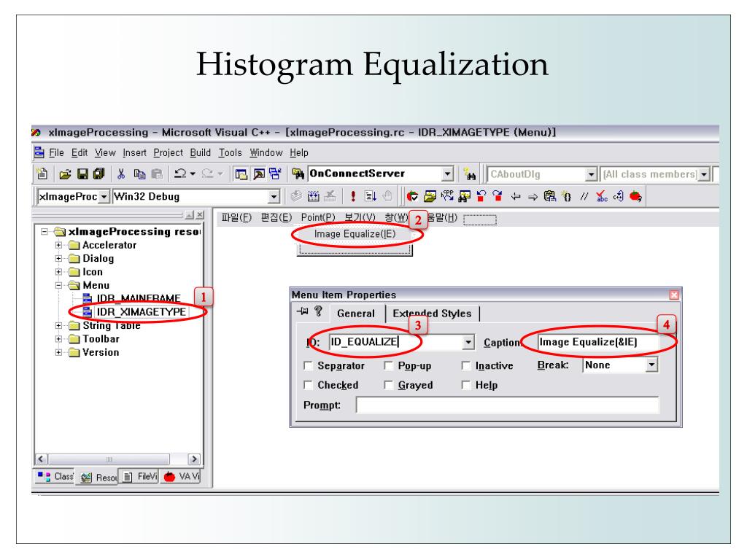Enable the Help checkbox
The height and width of the screenshot is (560, 747).
tap(466, 385)
